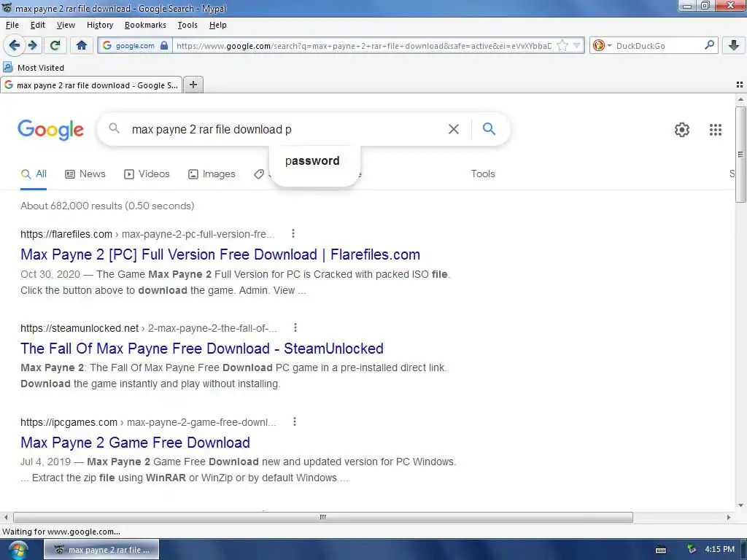
Task: Open the Google apps grid
Action: [715, 130]
